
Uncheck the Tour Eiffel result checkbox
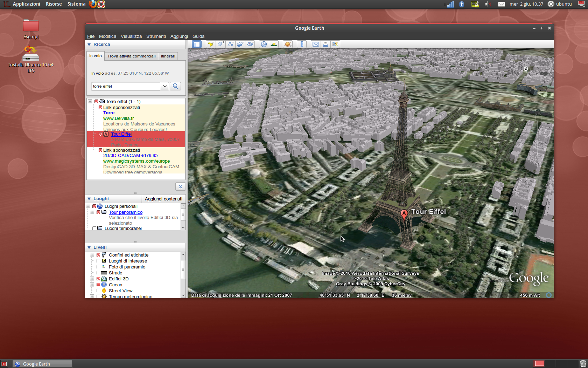[x=100, y=134]
